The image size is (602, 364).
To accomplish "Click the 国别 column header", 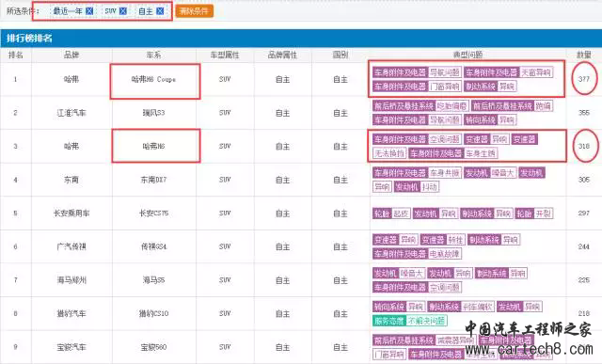I will (341, 55).
